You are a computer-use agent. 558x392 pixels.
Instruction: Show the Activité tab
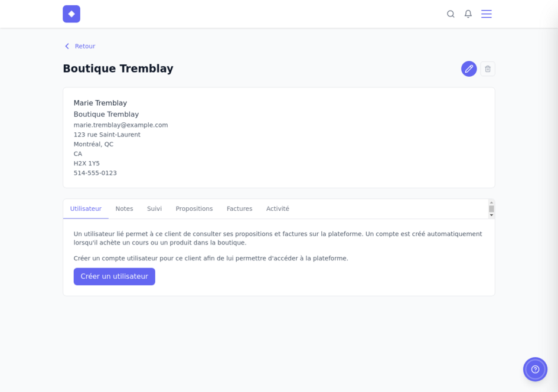tap(278, 209)
